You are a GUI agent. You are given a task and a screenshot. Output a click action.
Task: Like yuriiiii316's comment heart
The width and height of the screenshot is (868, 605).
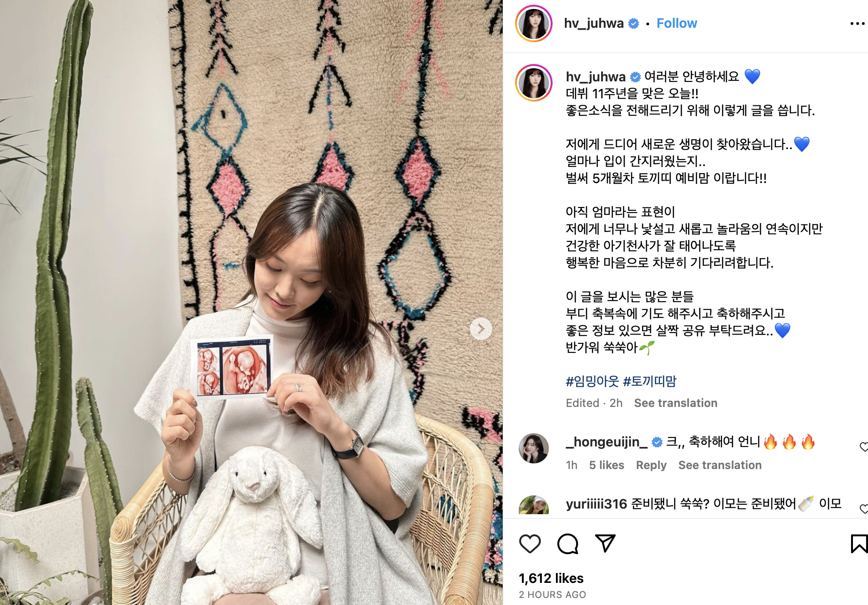click(x=864, y=509)
